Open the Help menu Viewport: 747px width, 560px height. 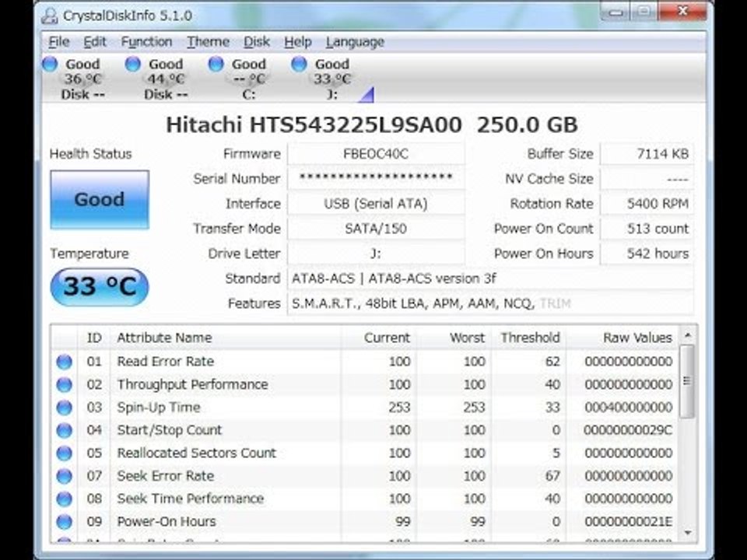point(298,42)
